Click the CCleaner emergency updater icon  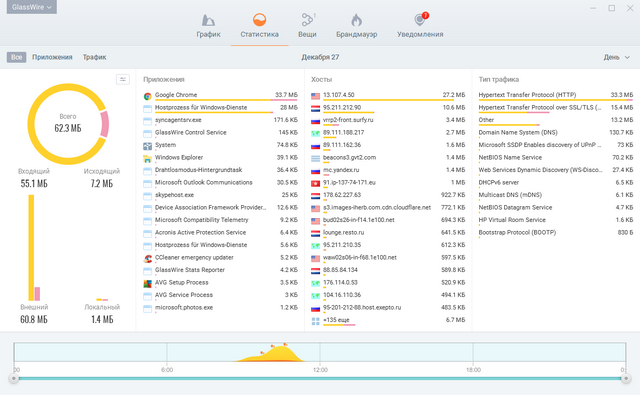point(148,259)
